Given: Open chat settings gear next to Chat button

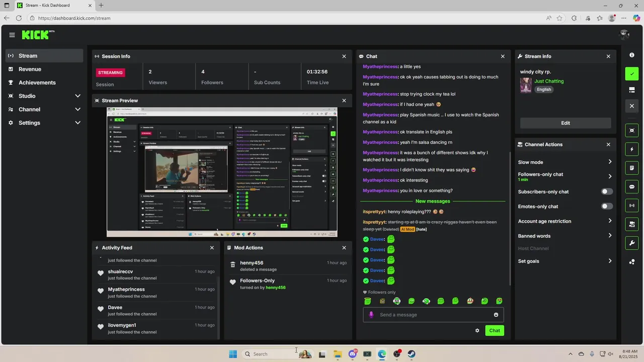Looking at the screenshot, I should point(477,330).
